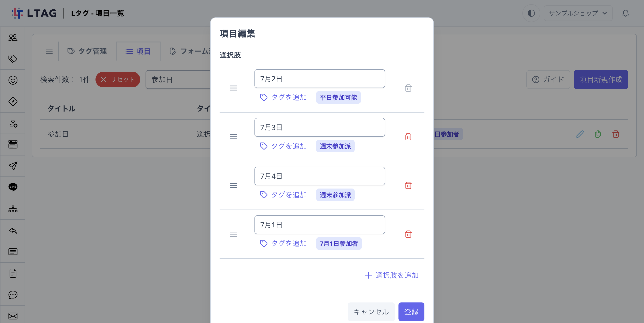This screenshot has height=323, width=644.
Task: Open the text lines sidebar icon
Action: tap(13, 252)
